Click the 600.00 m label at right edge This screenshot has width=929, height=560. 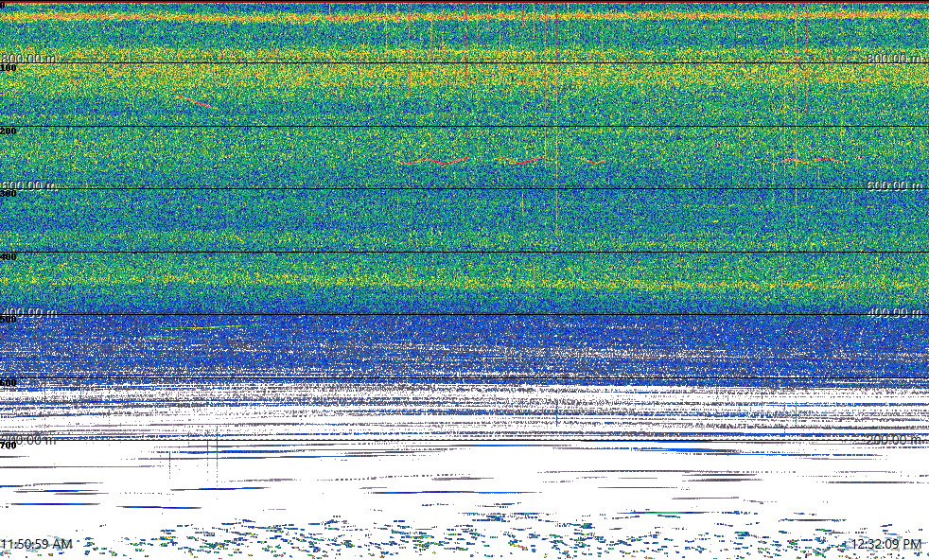pos(895,184)
